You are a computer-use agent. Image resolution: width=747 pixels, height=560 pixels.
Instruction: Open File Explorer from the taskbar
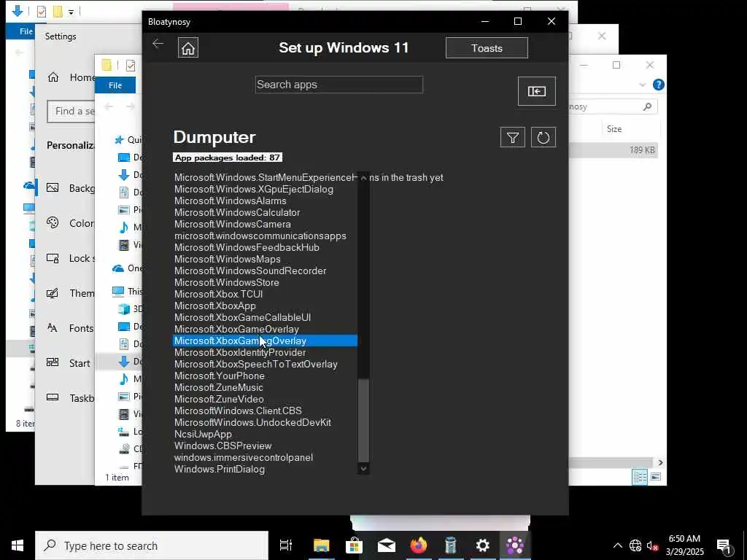point(322,545)
